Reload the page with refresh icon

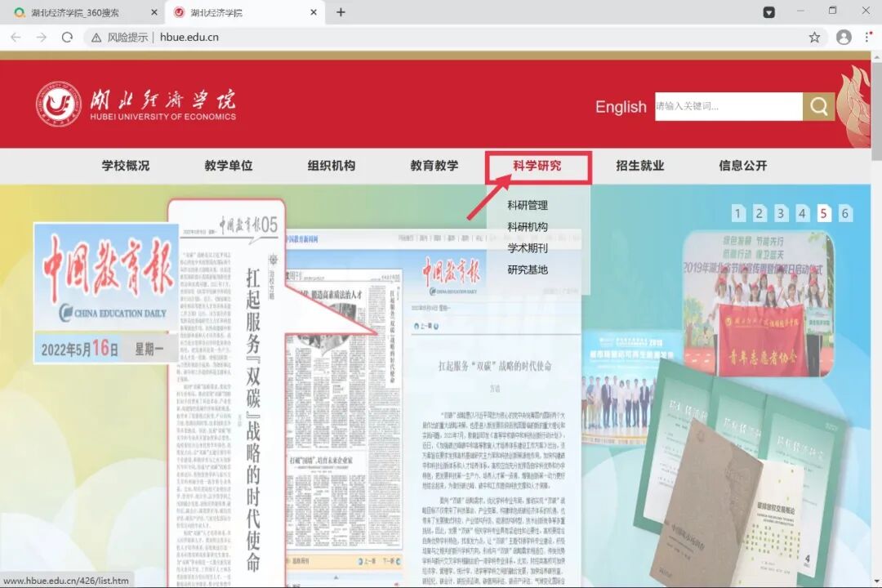click(x=68, y=37)
